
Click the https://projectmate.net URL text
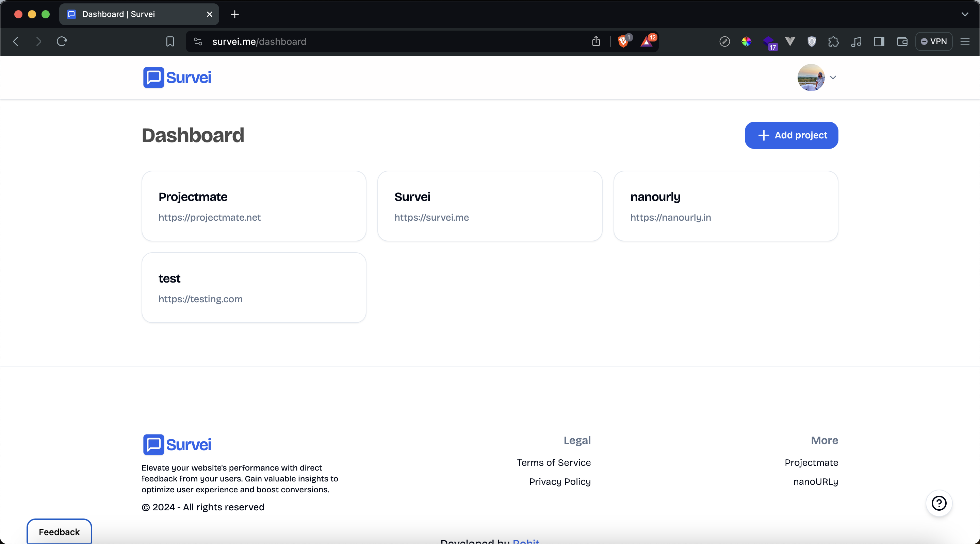coord(210,218)
